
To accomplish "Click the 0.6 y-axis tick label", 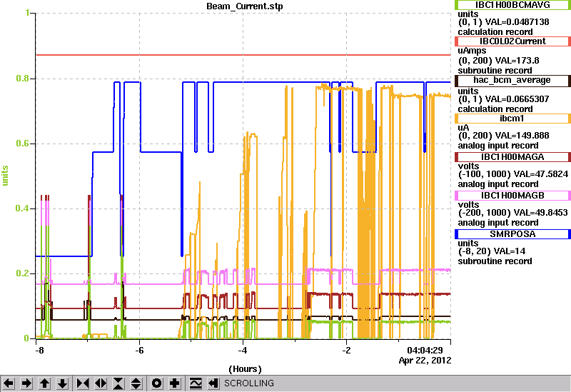I will click(x=23, y=144).
